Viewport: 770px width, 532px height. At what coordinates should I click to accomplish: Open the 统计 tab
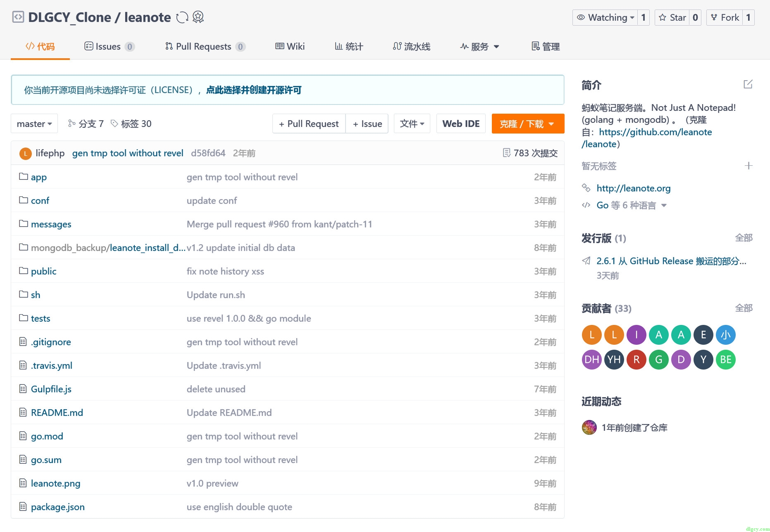[x=349, y=47]
